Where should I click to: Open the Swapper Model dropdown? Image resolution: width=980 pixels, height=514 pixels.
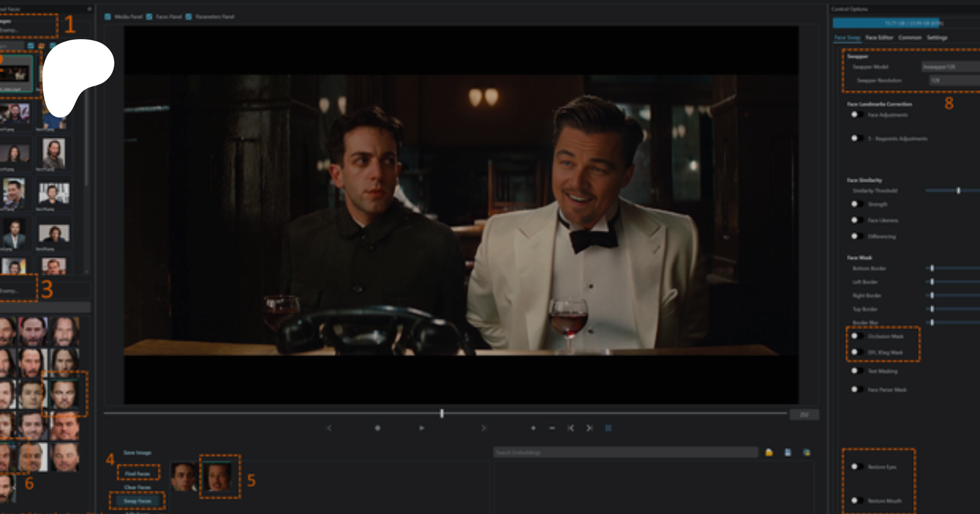coord(950,67)
